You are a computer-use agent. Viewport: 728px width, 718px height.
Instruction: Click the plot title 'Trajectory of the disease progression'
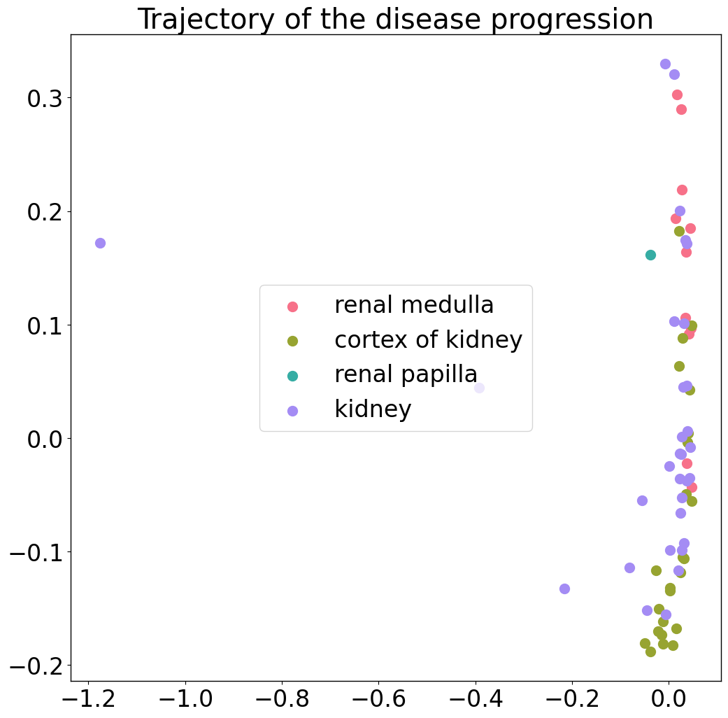click(x=396, y=20)
